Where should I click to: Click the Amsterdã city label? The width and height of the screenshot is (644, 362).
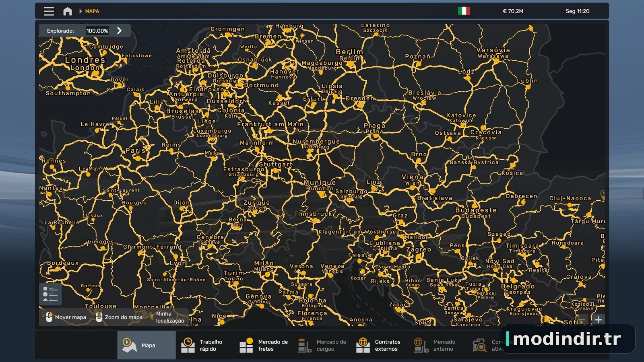193,51
